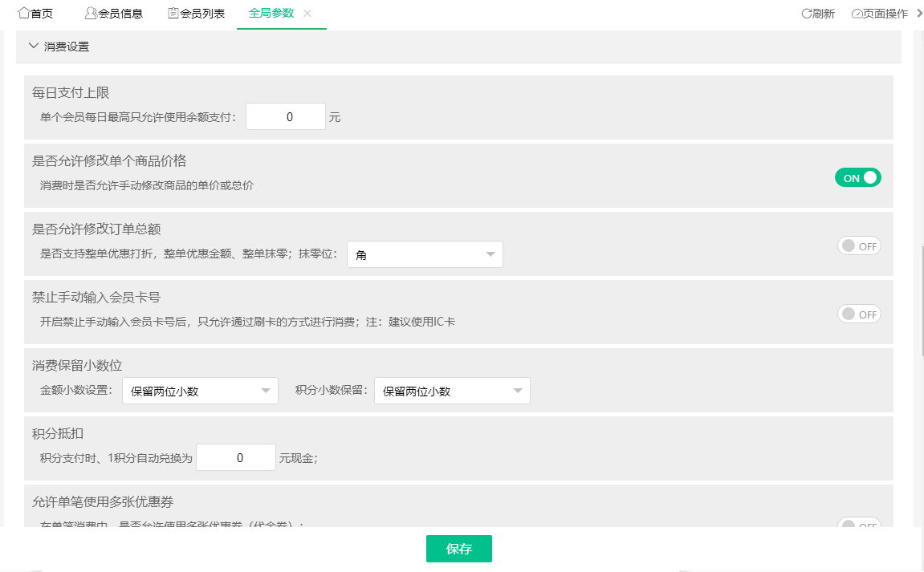This screenshot has width=924, height=572.
Task: Close the 全局参数 tab via its X icon
Action: click(x=307, y=13)
